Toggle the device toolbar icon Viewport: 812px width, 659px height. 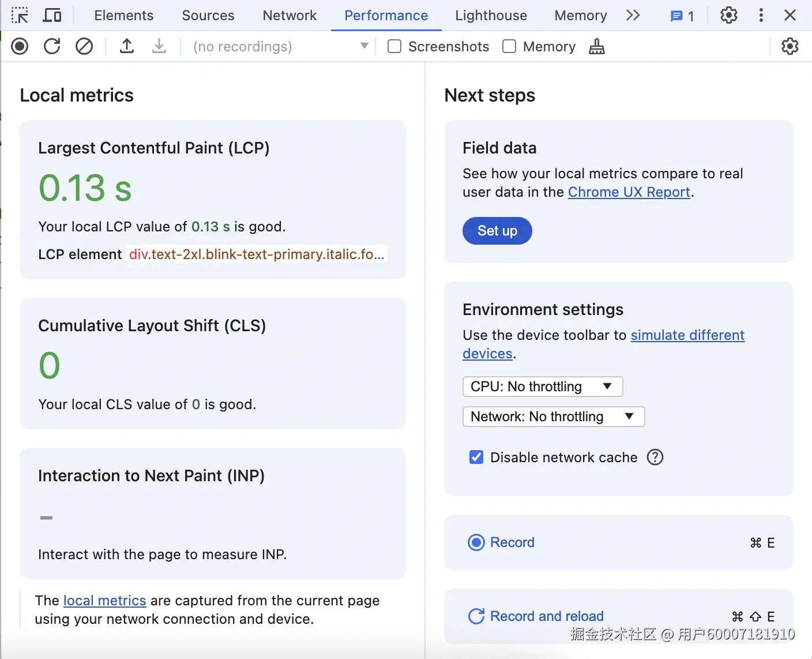(x=52, y=16)
